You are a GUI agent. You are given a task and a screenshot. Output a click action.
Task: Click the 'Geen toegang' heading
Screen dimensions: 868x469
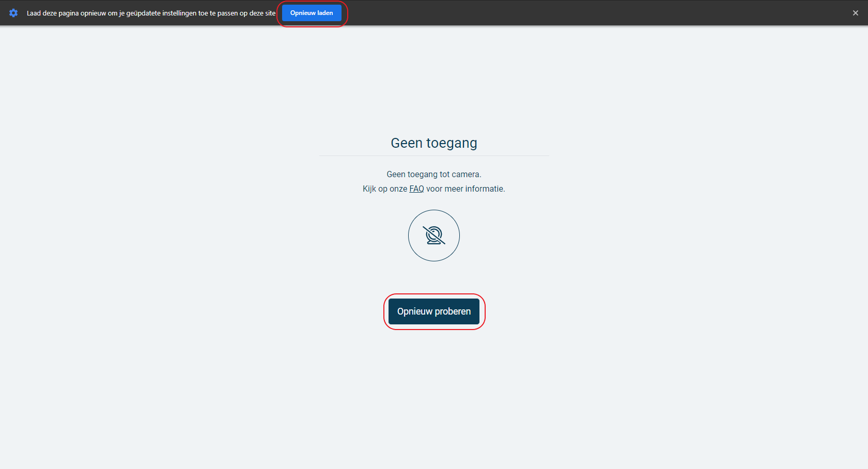tap(434, 143)
